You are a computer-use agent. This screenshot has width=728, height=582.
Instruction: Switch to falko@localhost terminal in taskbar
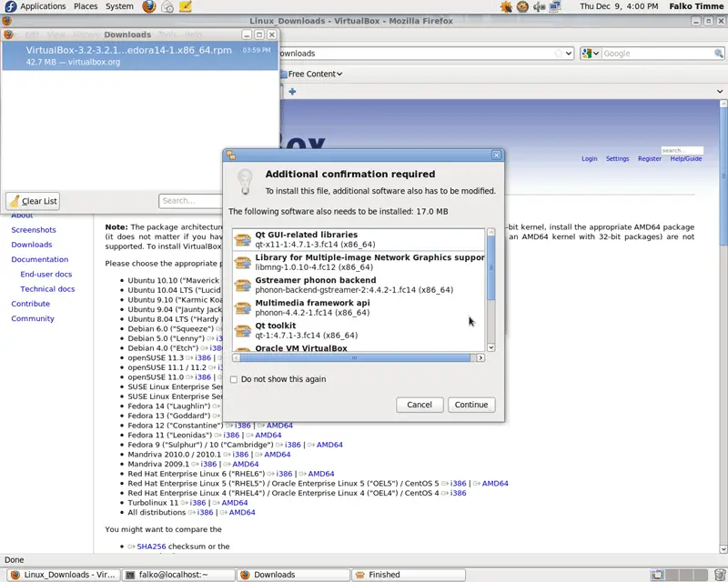click(x=178, y=575)
